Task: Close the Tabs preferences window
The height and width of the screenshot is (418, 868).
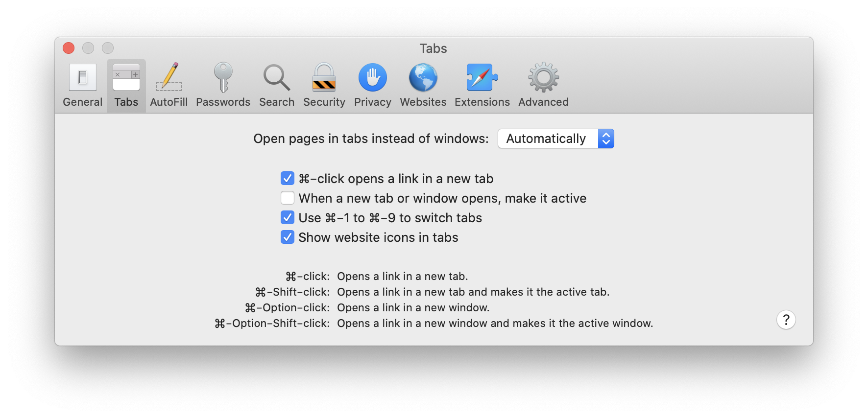Action: coord(69,48)
